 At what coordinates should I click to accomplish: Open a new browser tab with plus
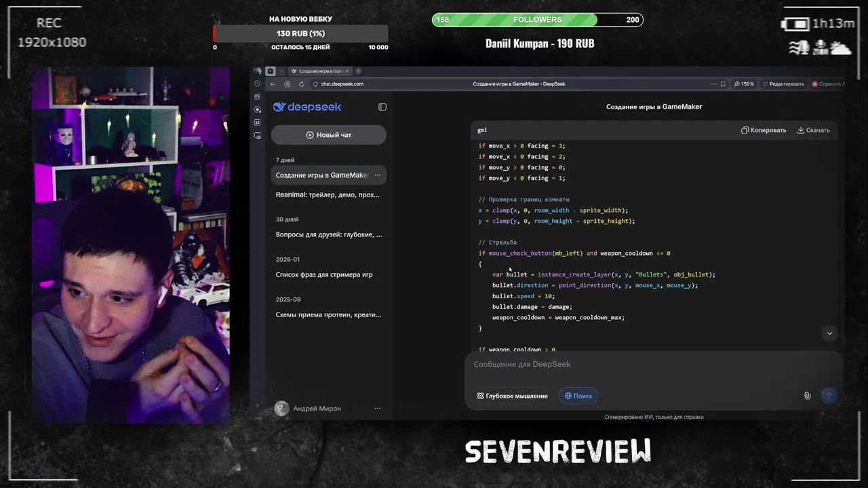click(359, 71)
